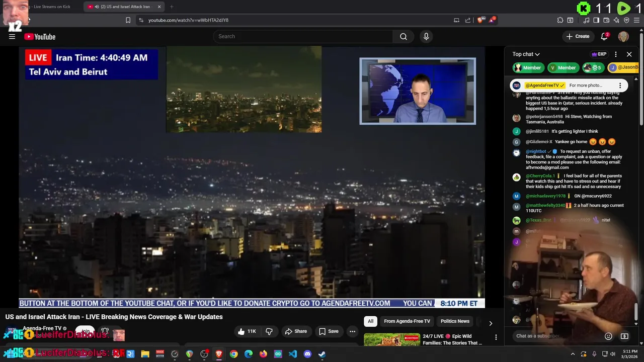Open File Explorer from the taskbar

145,354
